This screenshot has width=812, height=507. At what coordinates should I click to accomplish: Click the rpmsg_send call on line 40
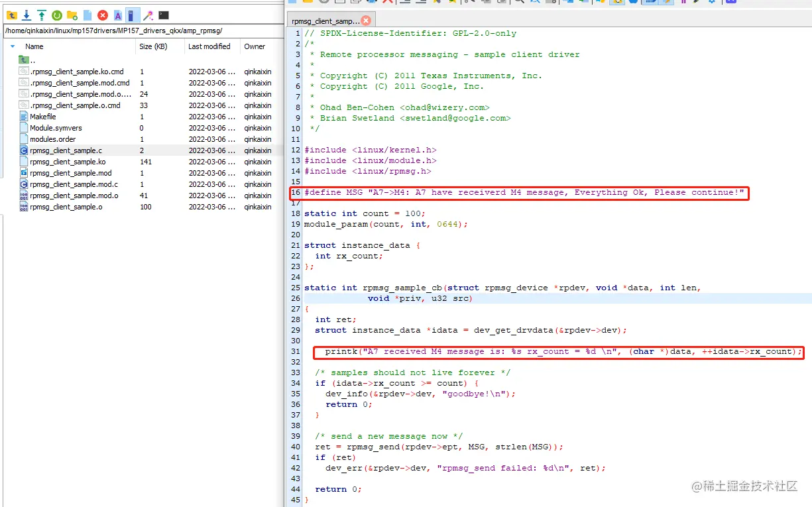[439, 447]
